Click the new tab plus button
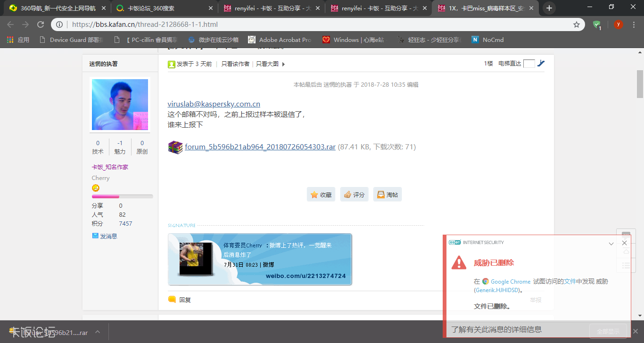The height and width of the screenshot is (343, 644). 549,8
